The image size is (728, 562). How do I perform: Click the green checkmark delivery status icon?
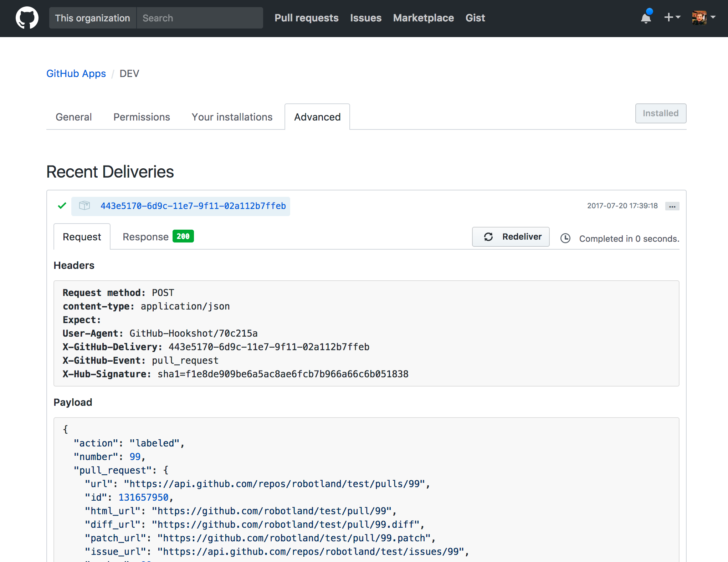pyautogui.click(x=62, y=206)
